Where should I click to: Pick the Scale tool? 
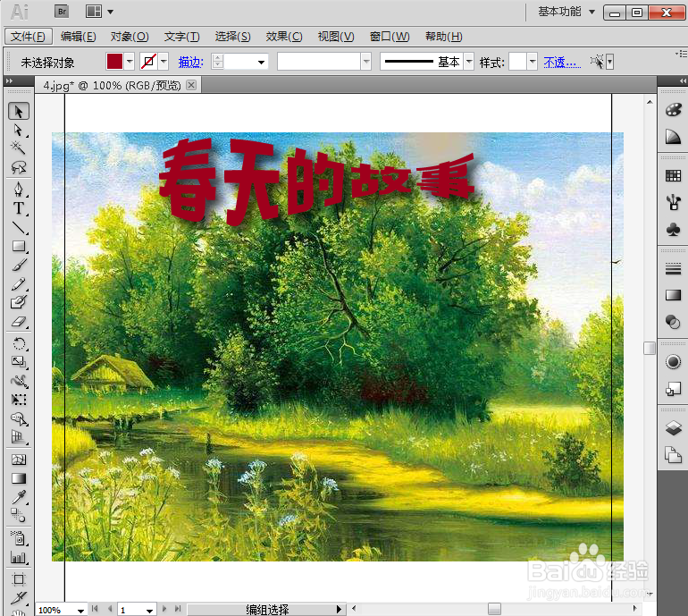click(19, 362)
